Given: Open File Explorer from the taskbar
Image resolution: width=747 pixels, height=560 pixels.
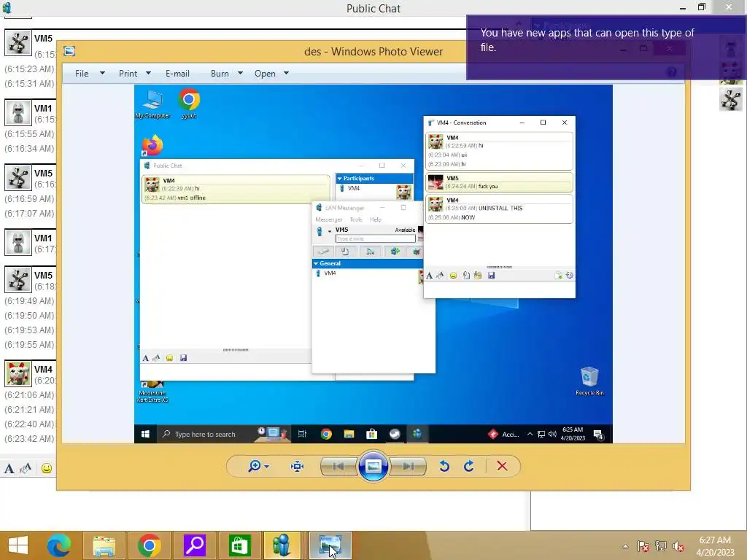Looking at the screenshot, I should point(104,545).
